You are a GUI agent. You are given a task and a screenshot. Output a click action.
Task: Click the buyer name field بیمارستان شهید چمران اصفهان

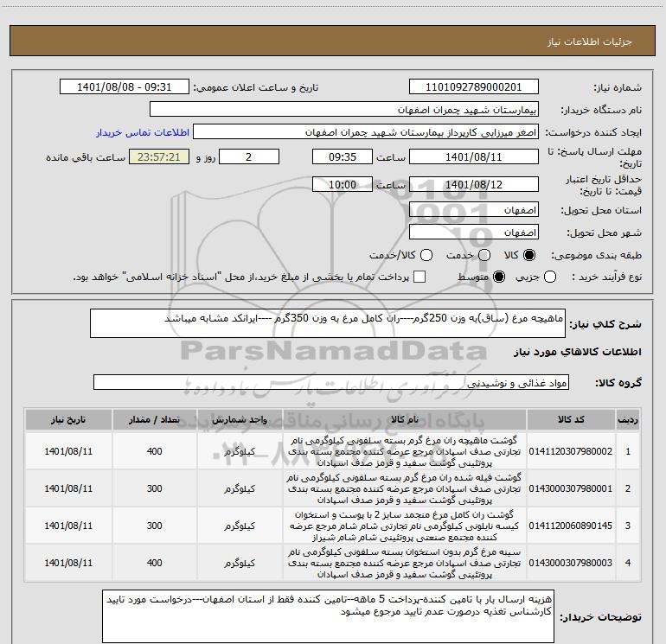(344, 110)
